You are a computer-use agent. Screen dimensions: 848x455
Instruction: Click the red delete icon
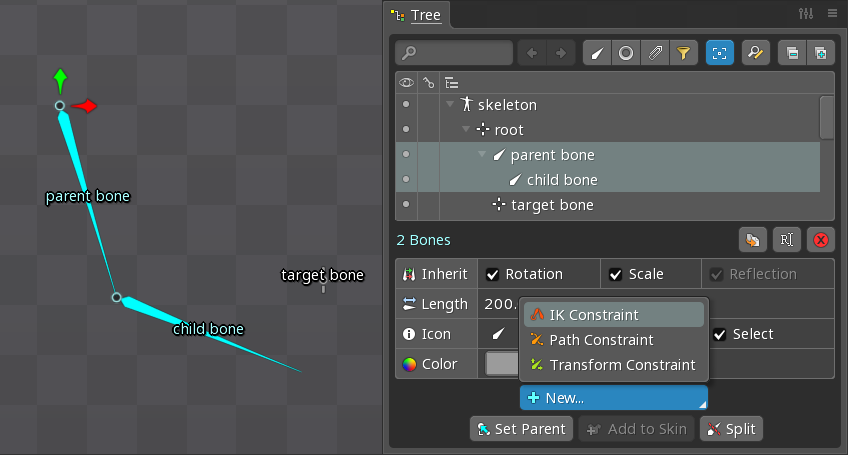click(821, 240)
